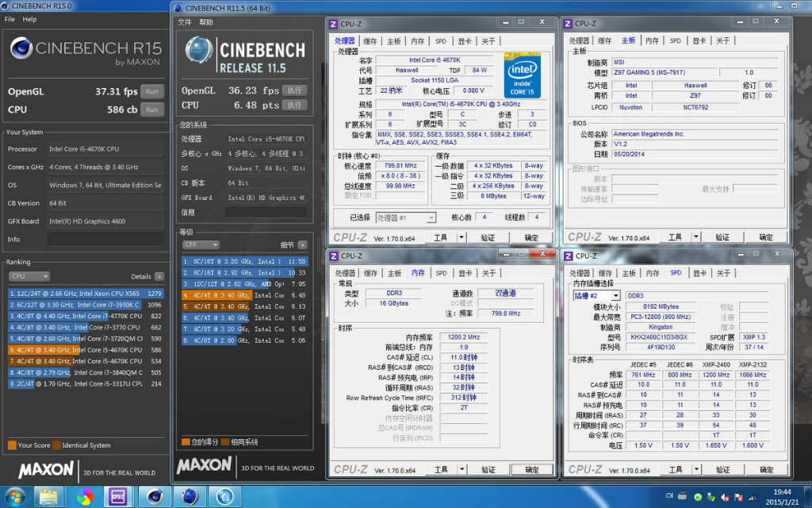Click the colorful pinwheel taskbar icon
The width and height of the screenshot is (812, 508).
tap(84, 497)
